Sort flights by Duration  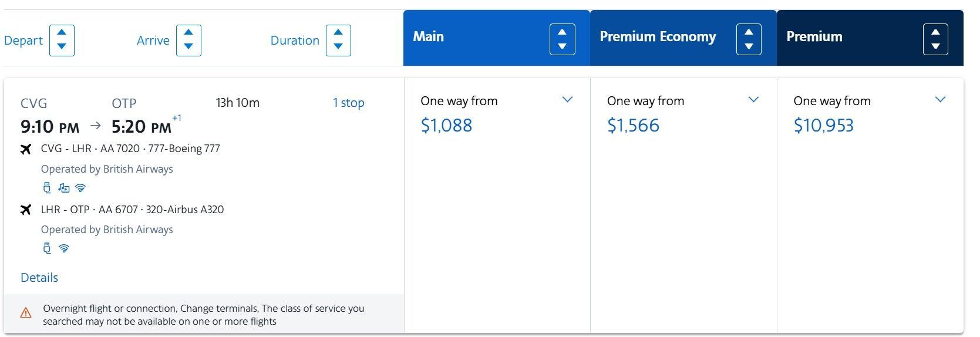coord(338,41)
